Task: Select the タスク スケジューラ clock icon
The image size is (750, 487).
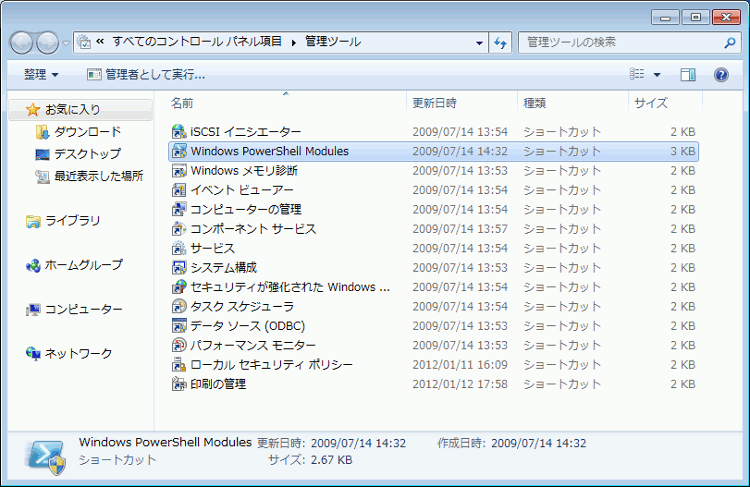Action: [x=179, y=306]
